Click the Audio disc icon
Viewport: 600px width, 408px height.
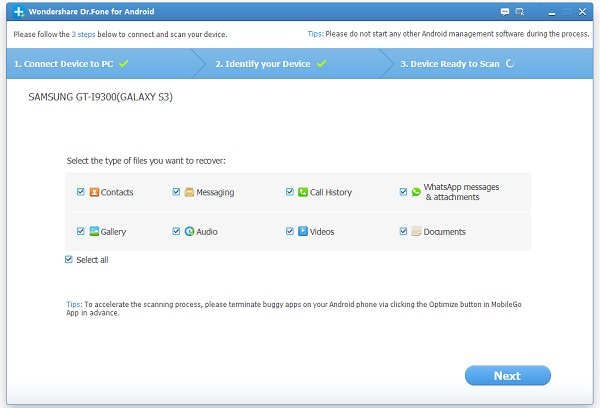pyautogui.click(x=189, y=231)
